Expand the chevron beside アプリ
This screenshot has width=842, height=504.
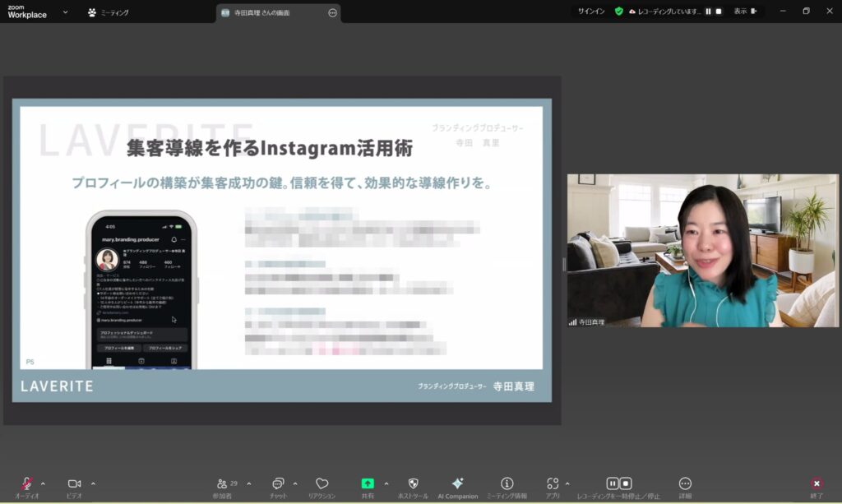tap(567, 483)
